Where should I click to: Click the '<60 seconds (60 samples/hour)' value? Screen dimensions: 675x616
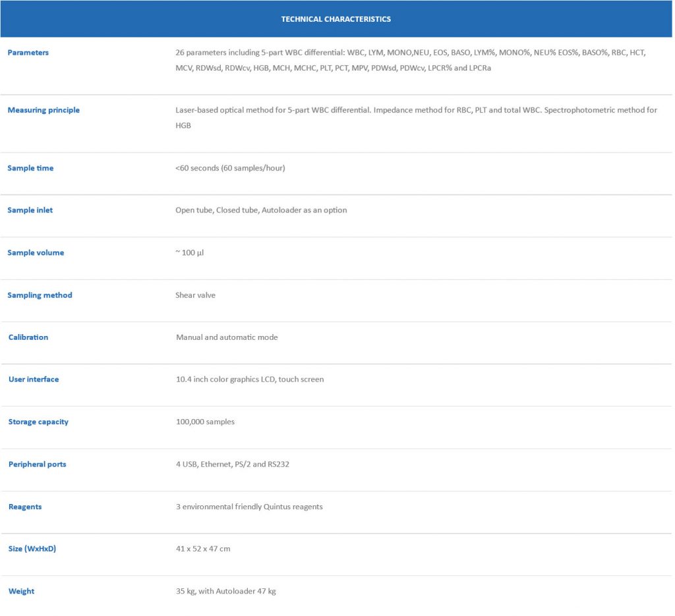(x=230, y=168)
